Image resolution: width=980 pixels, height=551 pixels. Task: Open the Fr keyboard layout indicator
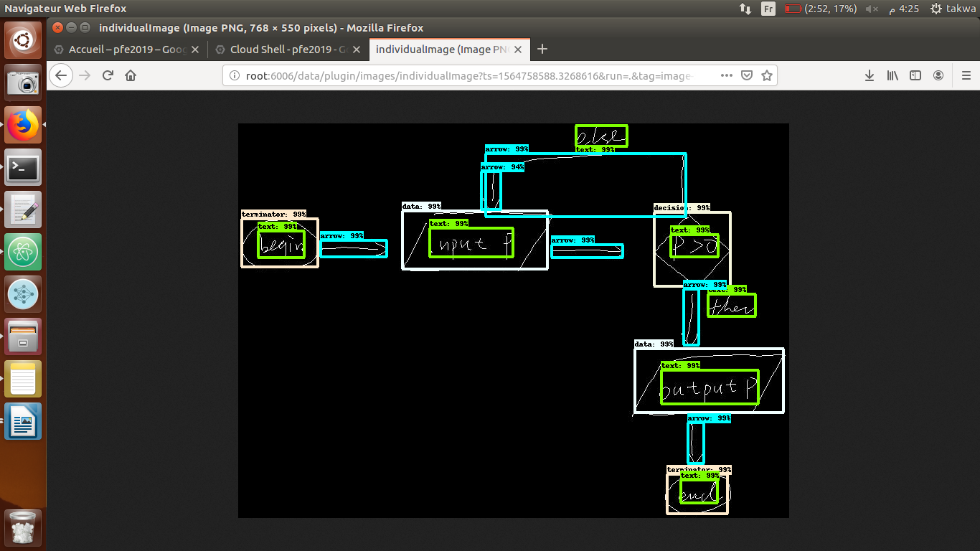[x=768, y=9]
